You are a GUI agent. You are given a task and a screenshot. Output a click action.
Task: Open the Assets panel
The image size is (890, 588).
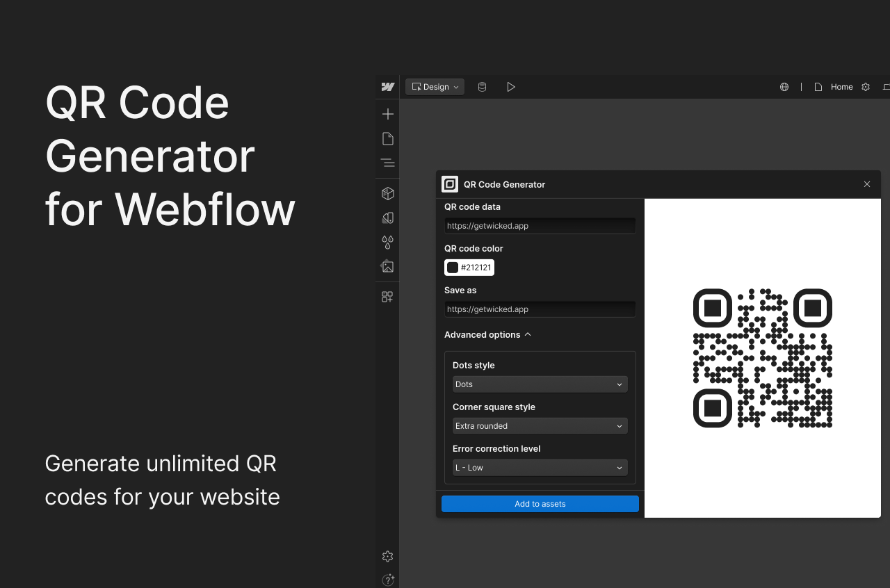click(x=387, y=266)
